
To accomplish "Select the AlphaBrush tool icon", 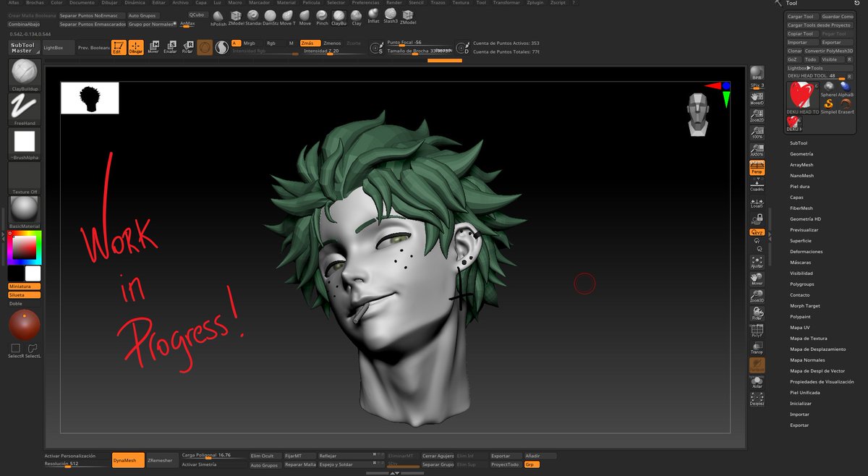I will pyautogui.click(x=846, y=88).
